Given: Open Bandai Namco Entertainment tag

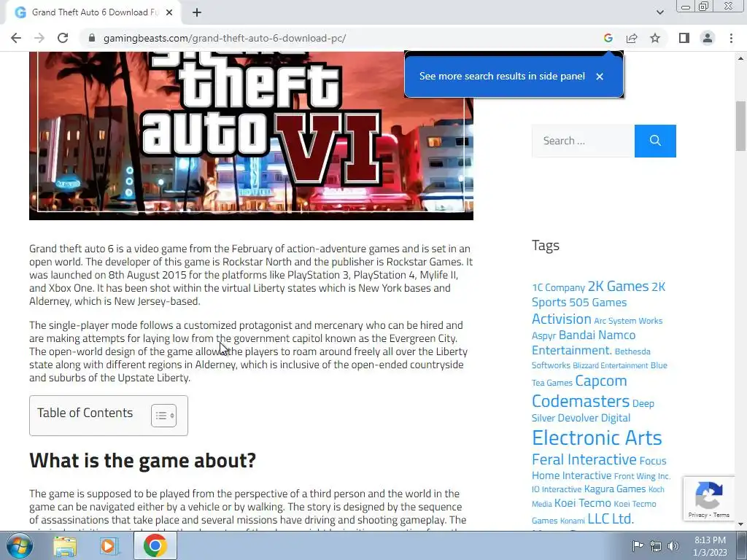Looking at the screenshot, I should click(x=584, y=343).
